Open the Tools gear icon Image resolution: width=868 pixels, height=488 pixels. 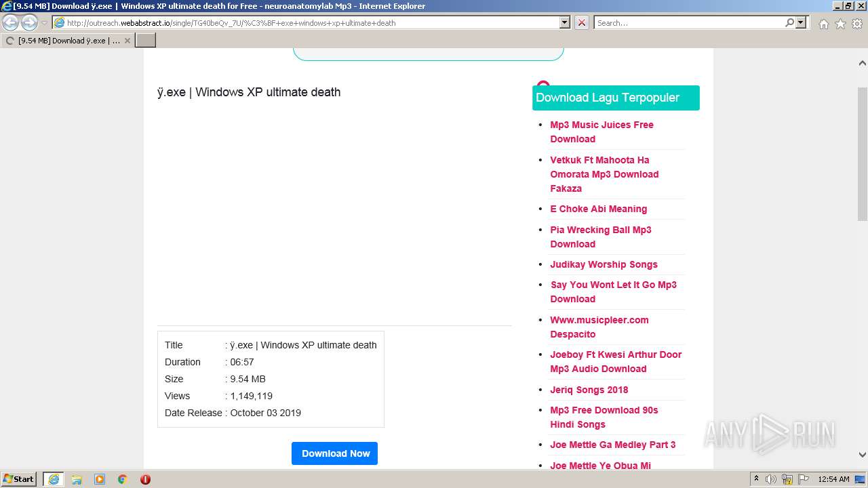[857, 24]
